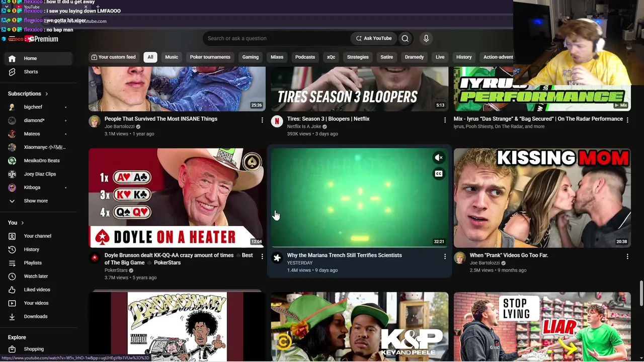Image resolution: width=644 pixels, height=362 pixels.
Task: Open Your channel from the sidebar
Action: point(39,236)
